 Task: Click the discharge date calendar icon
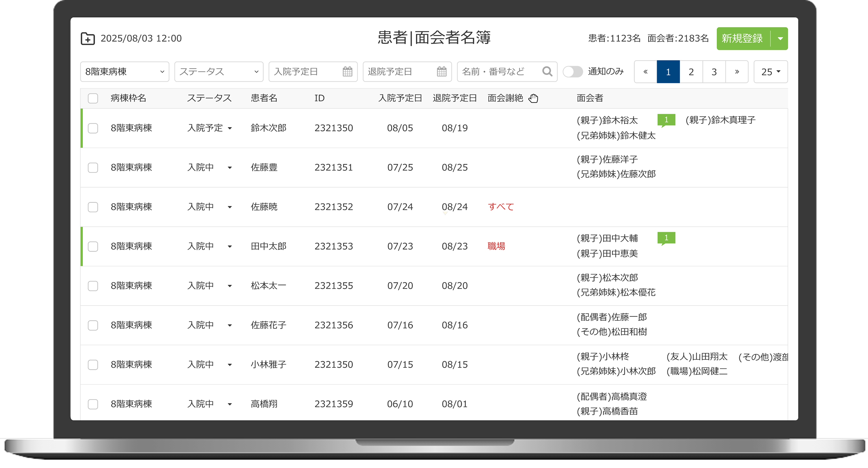[442, 71]
